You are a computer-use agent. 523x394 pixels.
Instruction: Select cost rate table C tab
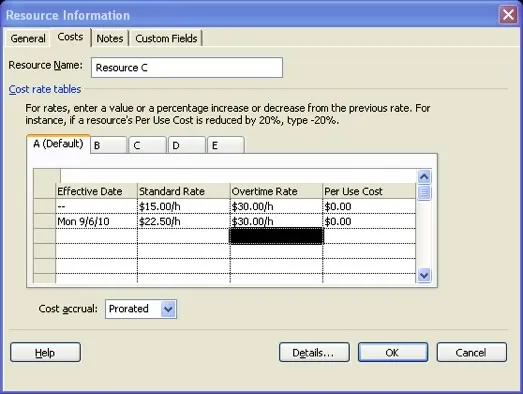[x=147, y=145]
